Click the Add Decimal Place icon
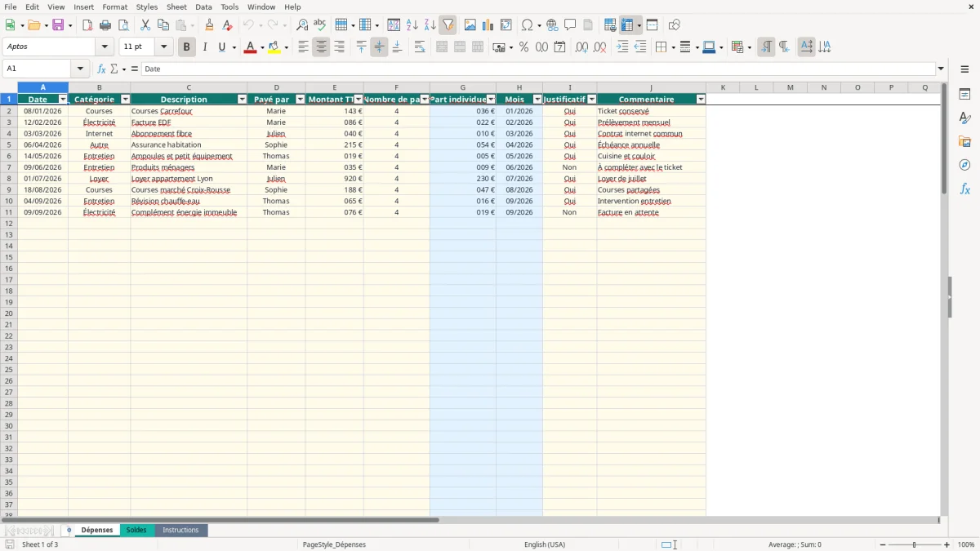This screenshot has height=551, width=980. pyautogui.click(x=581, y=47)
